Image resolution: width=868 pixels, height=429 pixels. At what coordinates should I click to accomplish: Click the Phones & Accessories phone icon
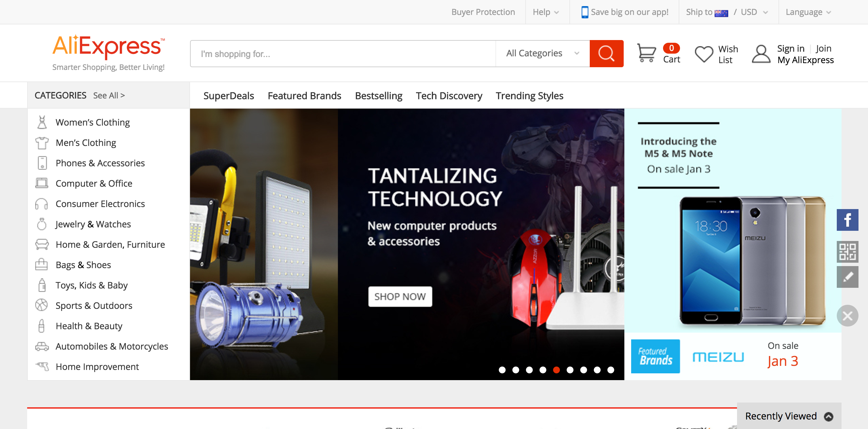pyautogui.click(x=42, y=163)
